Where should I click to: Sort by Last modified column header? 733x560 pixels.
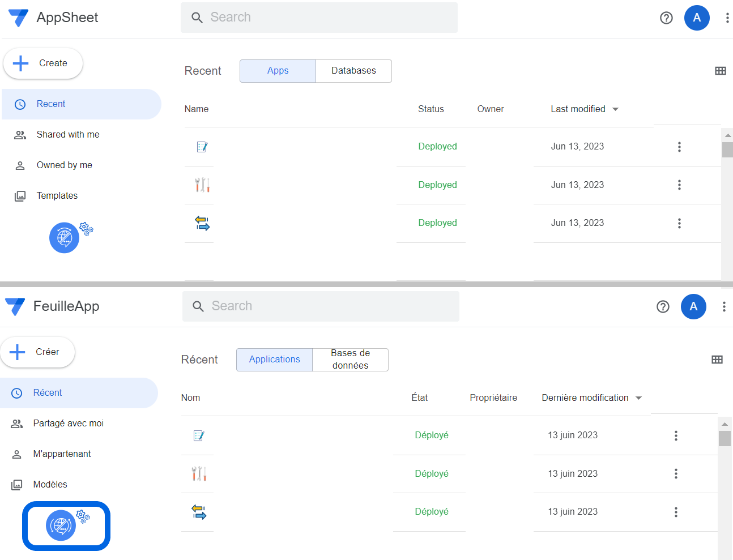[578, 109]
